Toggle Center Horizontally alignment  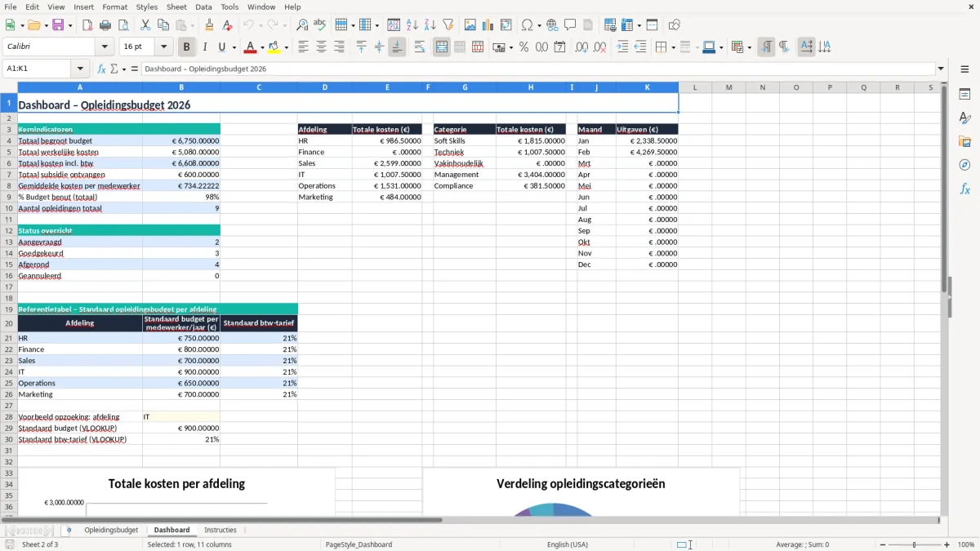click(321, 47)
